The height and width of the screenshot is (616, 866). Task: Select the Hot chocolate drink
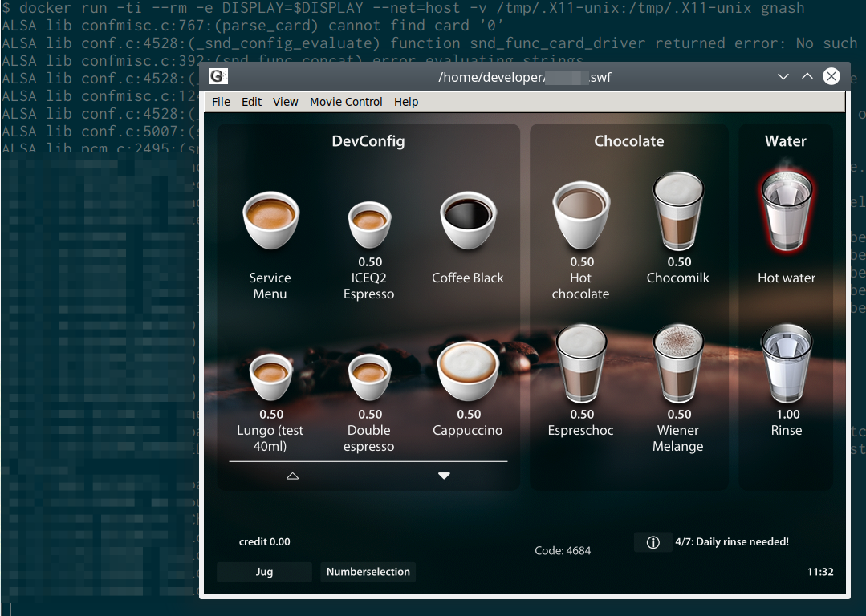click(580, 213)
